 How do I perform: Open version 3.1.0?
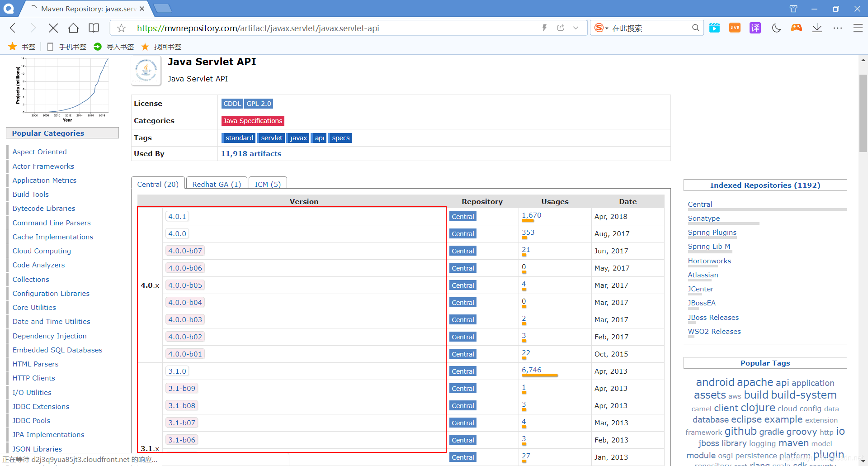pyautogui.click(x=177, y=371)
